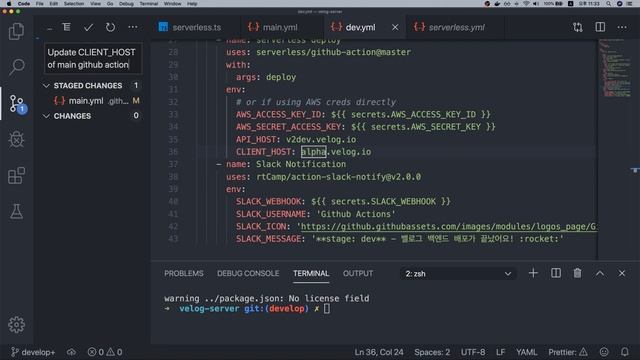Screen dimensions: 640x360
Task: Go to line via Ln 36, Col 24
Action: 379,352
